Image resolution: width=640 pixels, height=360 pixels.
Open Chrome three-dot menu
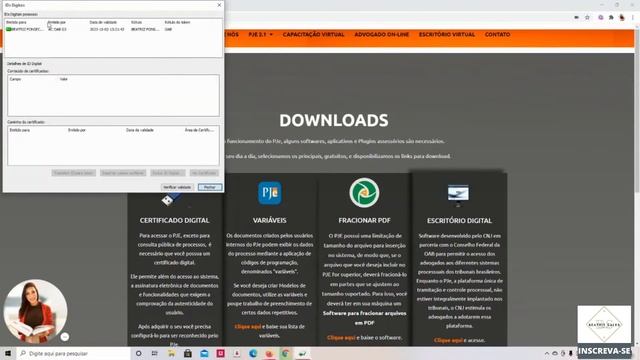[x=633, y=18]
